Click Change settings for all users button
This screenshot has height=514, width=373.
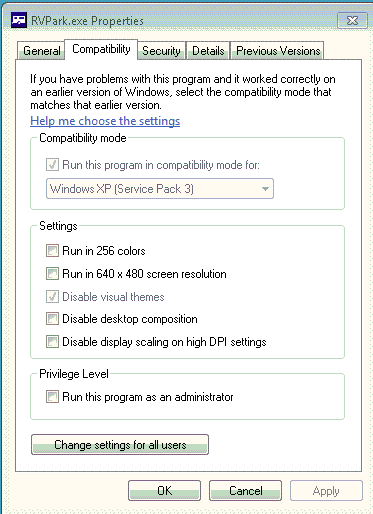(120, 445)
